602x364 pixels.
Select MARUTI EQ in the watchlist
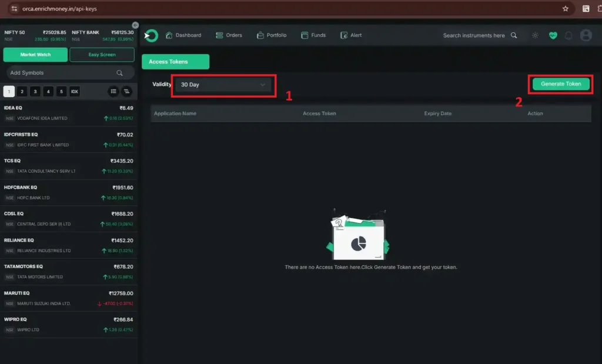coord(69,298)
